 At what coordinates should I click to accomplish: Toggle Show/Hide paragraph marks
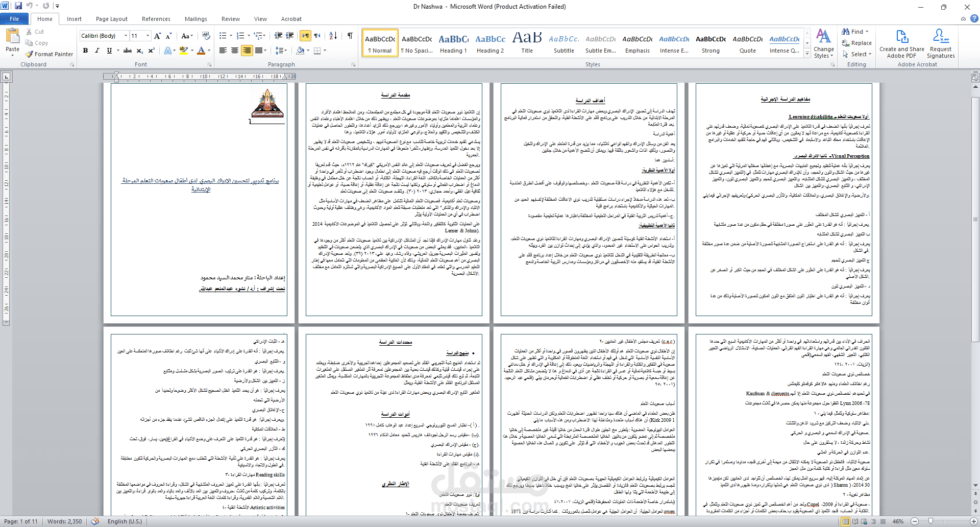[350, 36]
